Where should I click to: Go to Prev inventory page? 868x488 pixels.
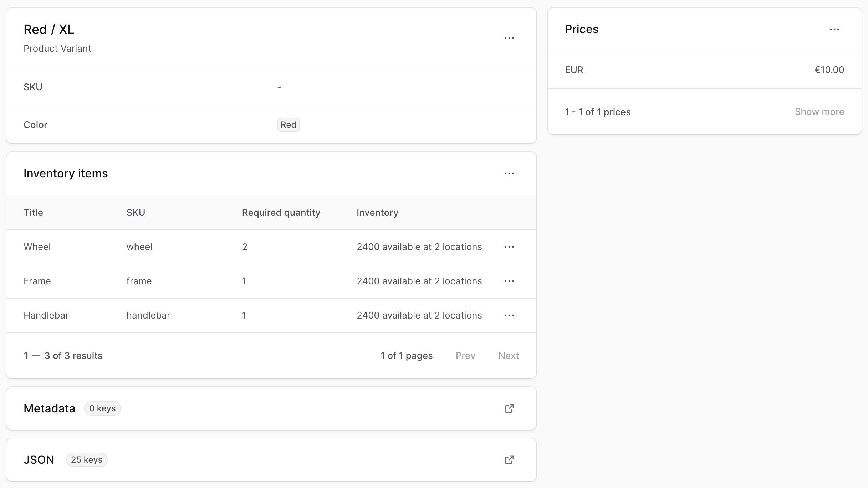pos(465,356)
